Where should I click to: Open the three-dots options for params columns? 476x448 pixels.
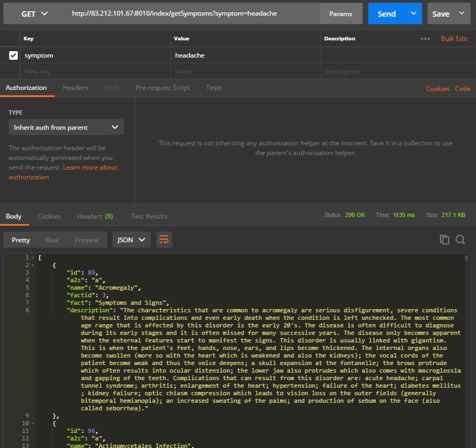(425, 39)
